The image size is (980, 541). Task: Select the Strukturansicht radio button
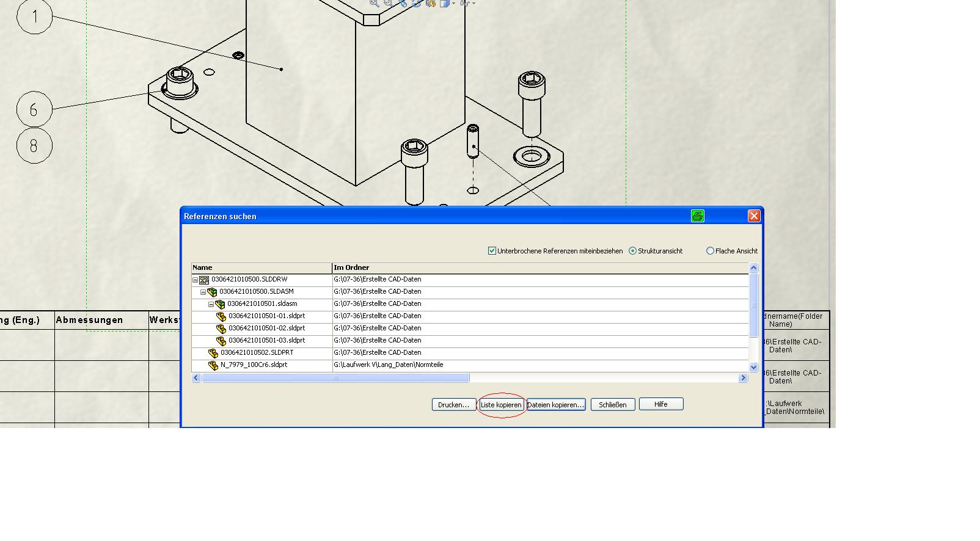[x=632, y=251]
